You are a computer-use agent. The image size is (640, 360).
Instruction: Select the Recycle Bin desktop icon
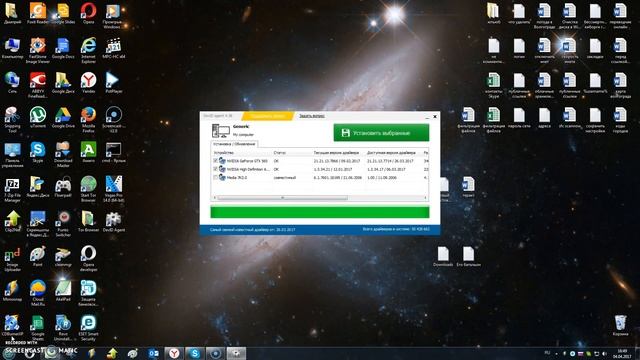pos(620,325)
